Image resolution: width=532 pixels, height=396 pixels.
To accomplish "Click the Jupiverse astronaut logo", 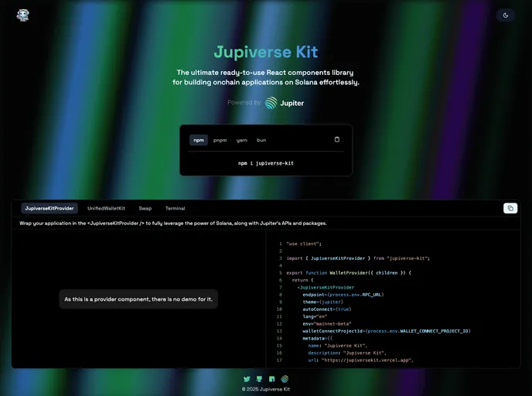I will 22,15.
